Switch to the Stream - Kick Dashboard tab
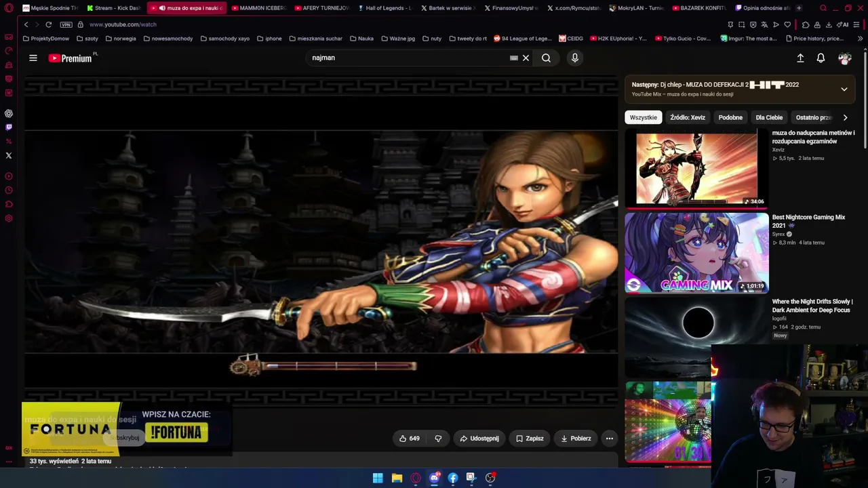This screenshot has width=868, height=488. pyautogui.click(x=113, y=8)
